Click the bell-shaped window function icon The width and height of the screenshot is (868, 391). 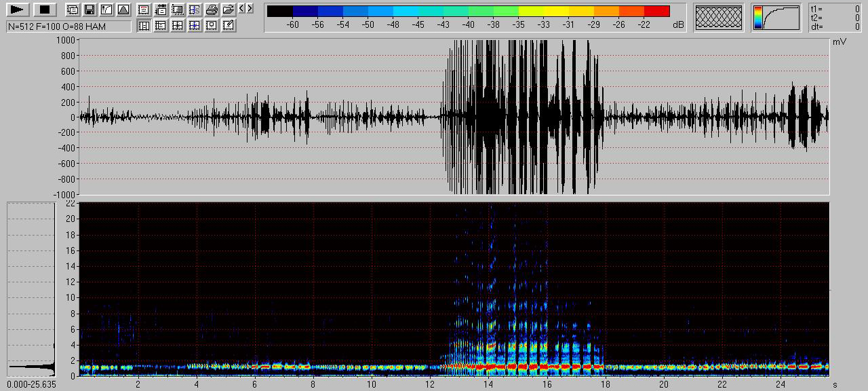[123, 10]
